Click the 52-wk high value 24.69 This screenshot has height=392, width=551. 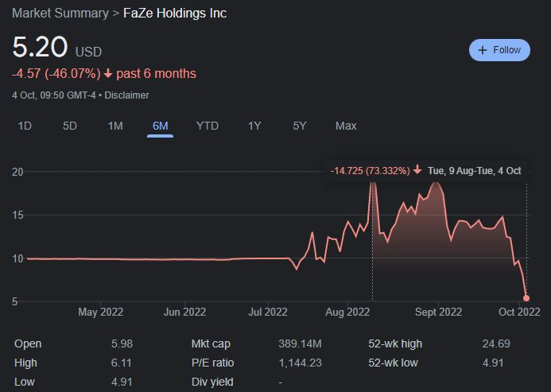(496, 343)
